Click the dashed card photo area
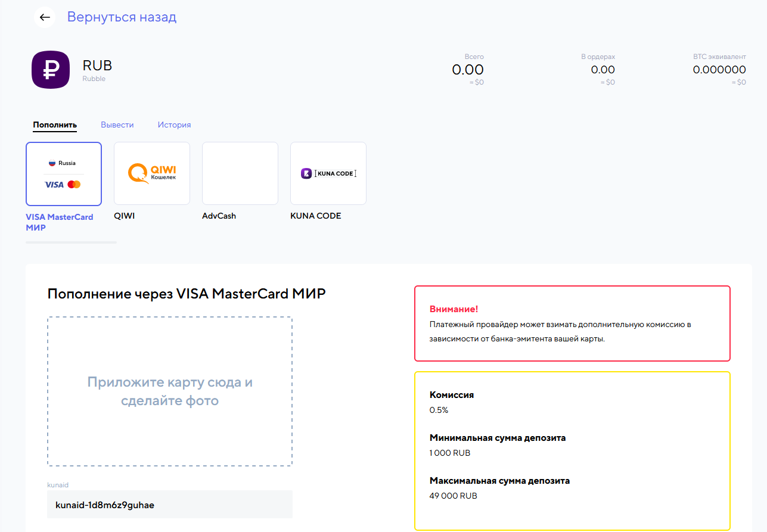The height and width of the screenshot is (532, 767). (170, 391)
